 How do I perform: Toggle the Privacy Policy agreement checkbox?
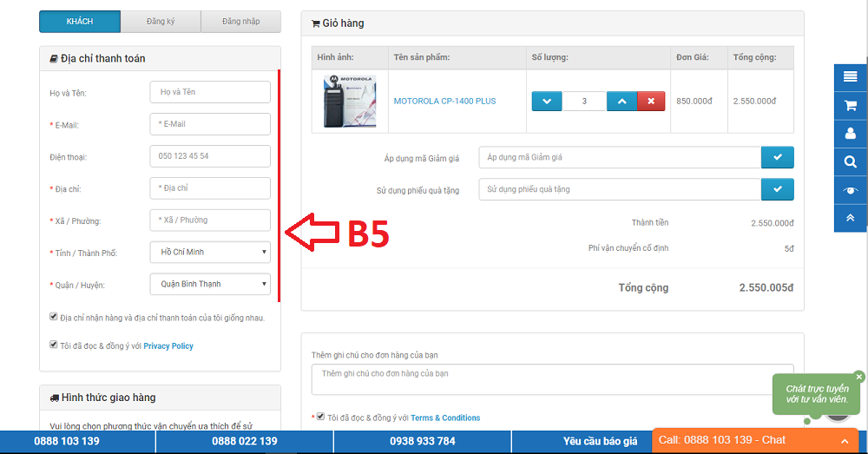coord(54,345)
